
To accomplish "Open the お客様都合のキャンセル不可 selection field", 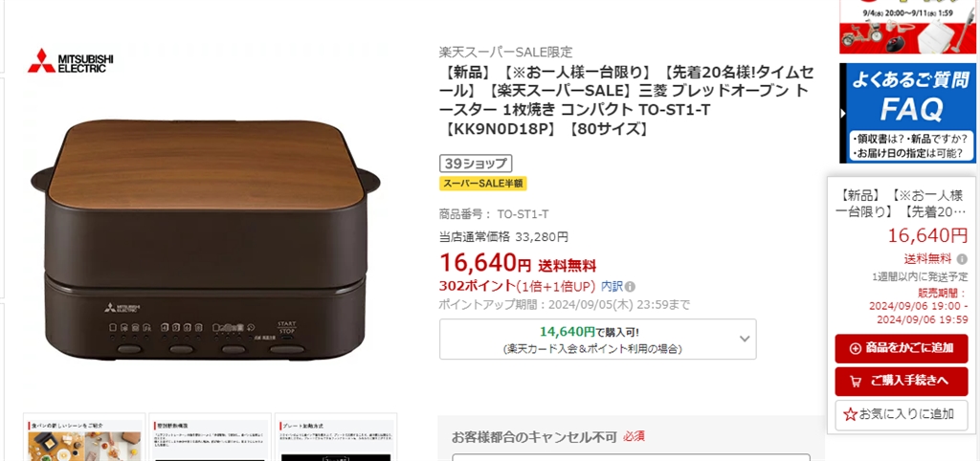I will pyautogui.click(x=632, y=457).
